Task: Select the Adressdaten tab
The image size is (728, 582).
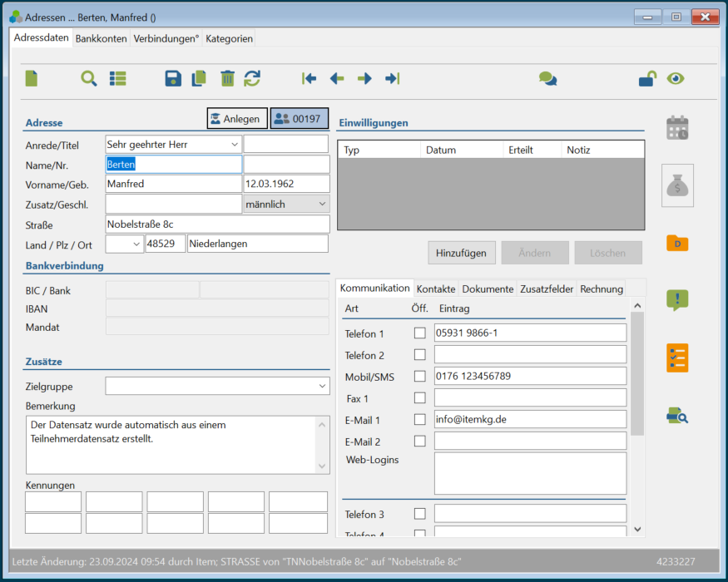Action: coord(42,37)
